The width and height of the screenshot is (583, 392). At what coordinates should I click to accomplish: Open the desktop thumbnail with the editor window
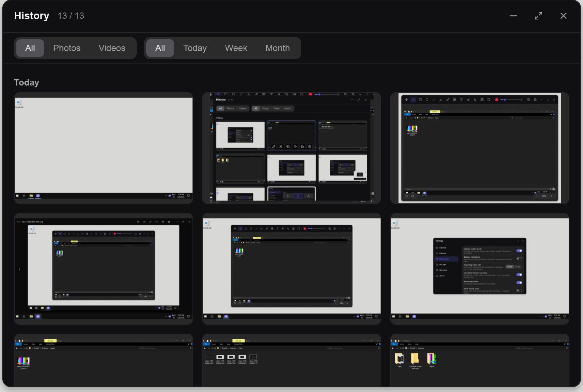[x=292, y=269]
